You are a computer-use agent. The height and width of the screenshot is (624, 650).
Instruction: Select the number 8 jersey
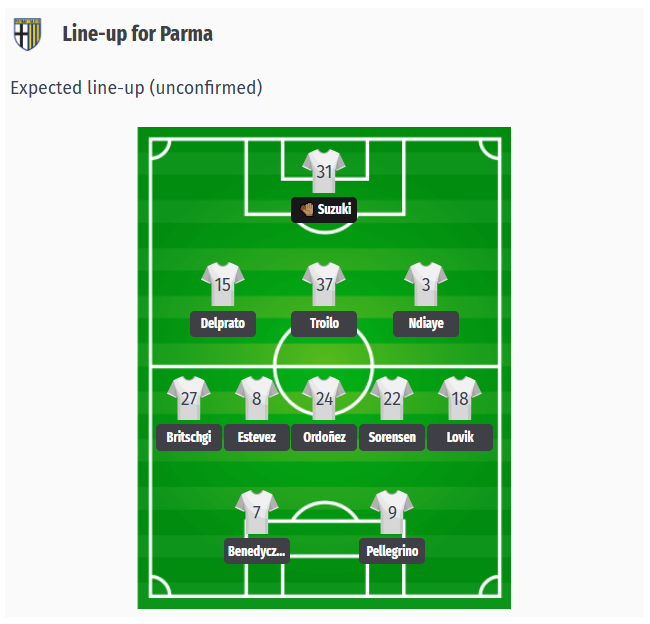pyautogui.click(x=257, y=398)
